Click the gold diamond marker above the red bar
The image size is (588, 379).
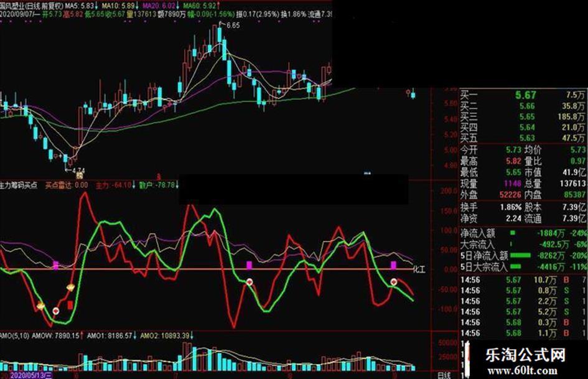click(70, 288)
